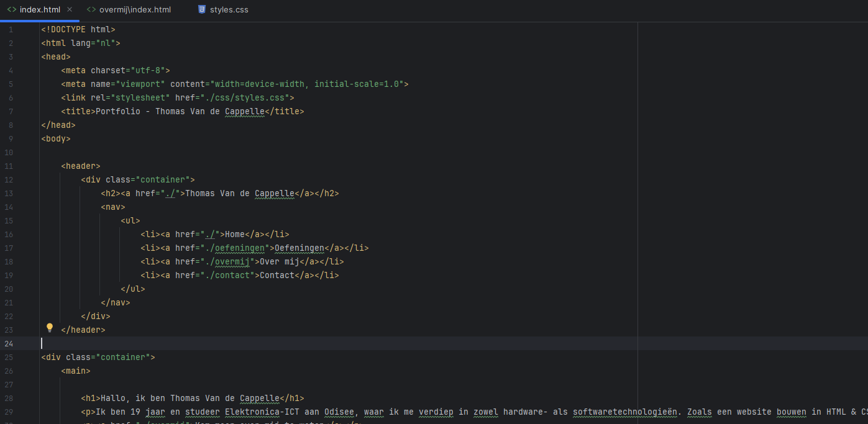Select the index.html tab

[x=40, y=10]
